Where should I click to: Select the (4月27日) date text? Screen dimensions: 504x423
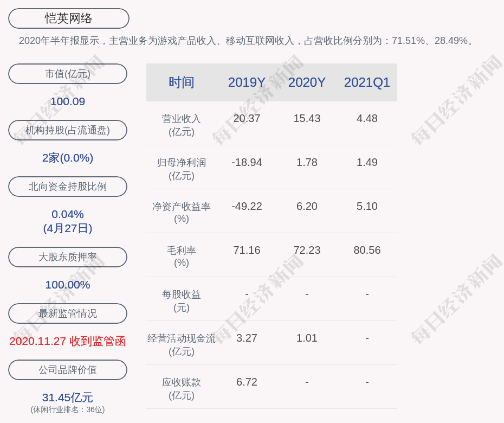point(68,228)
